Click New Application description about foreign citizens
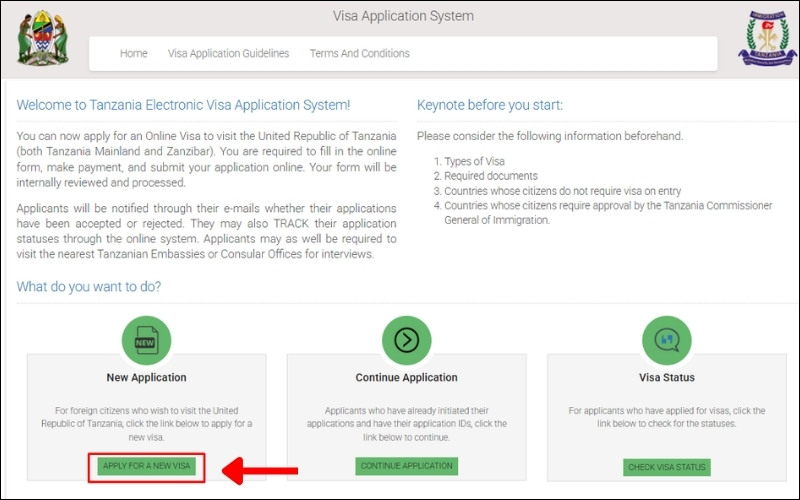Viewport: 800px width, 500px height. coord(146,424)
